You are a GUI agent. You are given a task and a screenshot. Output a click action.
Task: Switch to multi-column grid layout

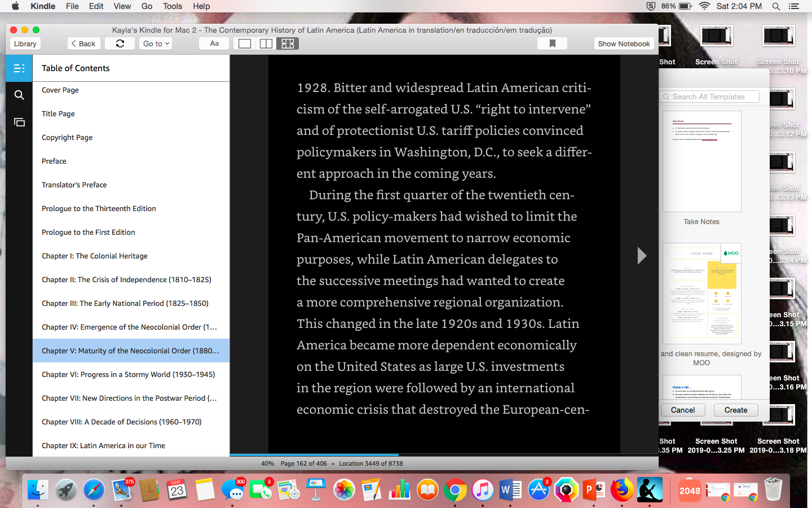288,43
